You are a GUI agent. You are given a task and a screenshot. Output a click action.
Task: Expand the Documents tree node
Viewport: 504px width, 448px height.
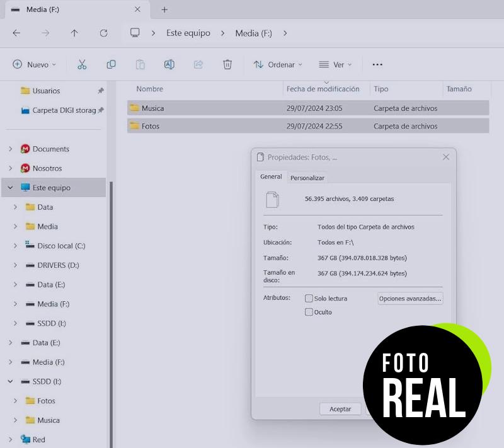point(11,149)
